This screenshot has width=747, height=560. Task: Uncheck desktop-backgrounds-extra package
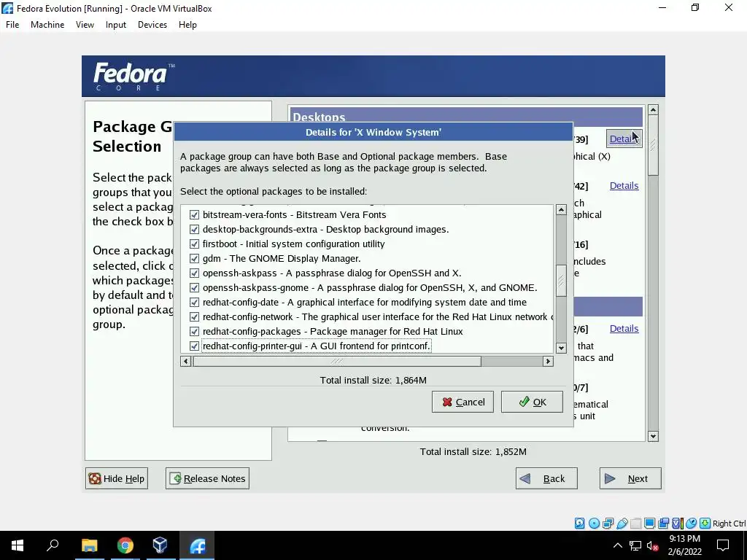pyautogui.click(x=194, y=230)
